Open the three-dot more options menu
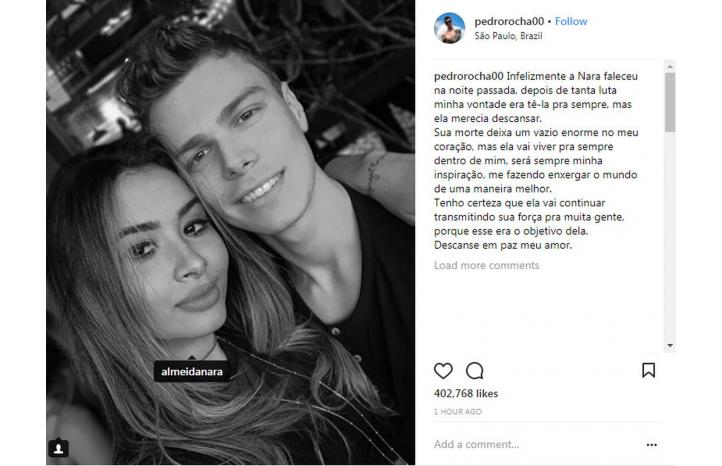The width and height of the screenshot is (722, 466). [x=652, y=444]
